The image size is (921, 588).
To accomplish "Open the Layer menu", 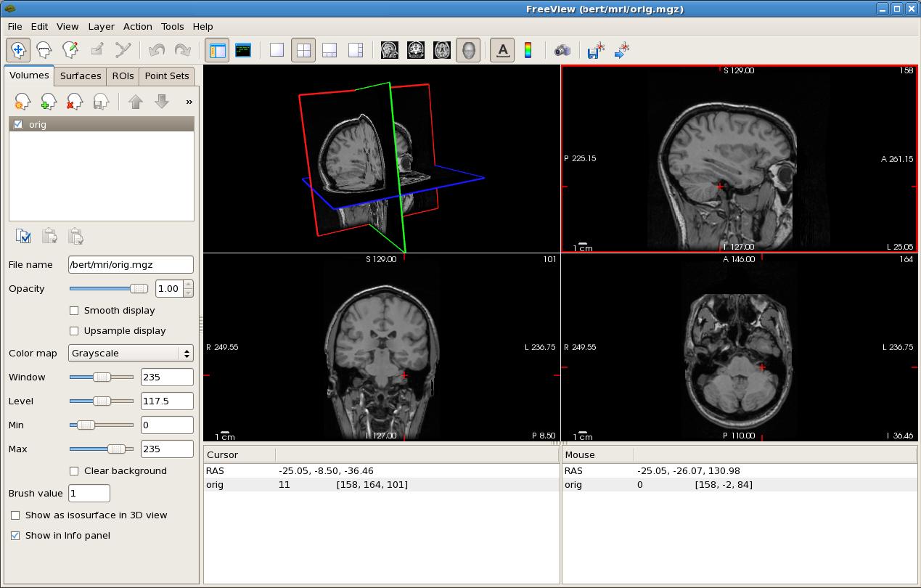I will coord(101,26).
